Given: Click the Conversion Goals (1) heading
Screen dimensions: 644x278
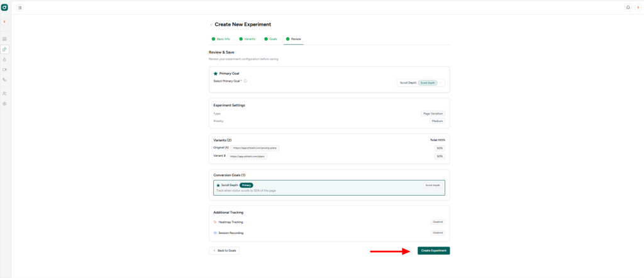Looking at the screenshot, I should (229, 175).
